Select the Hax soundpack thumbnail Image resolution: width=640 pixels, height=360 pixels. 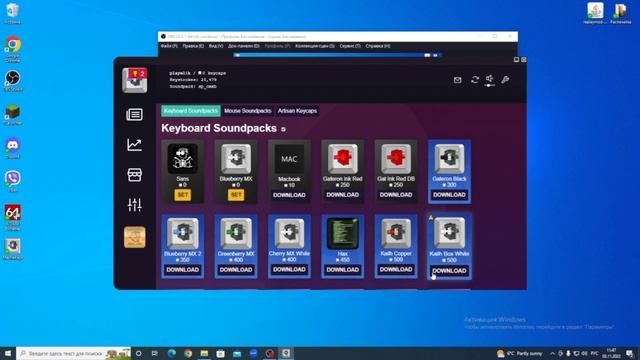point(342,233)
